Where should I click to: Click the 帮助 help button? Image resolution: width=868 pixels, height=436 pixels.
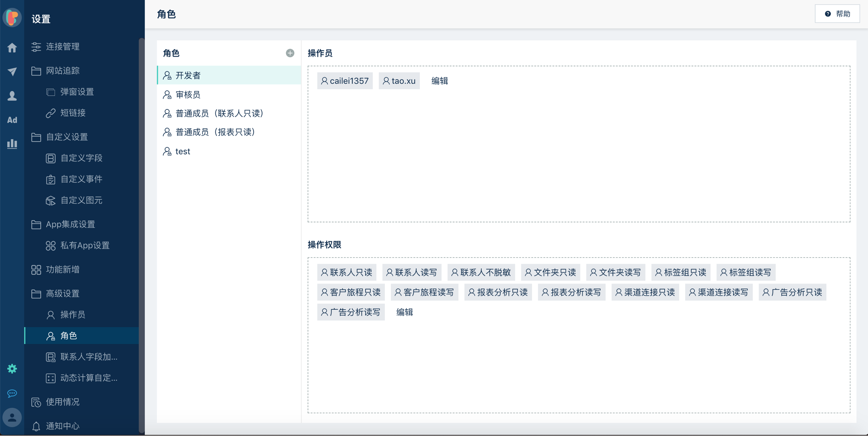pyautogui.click(x=837, y=14)
